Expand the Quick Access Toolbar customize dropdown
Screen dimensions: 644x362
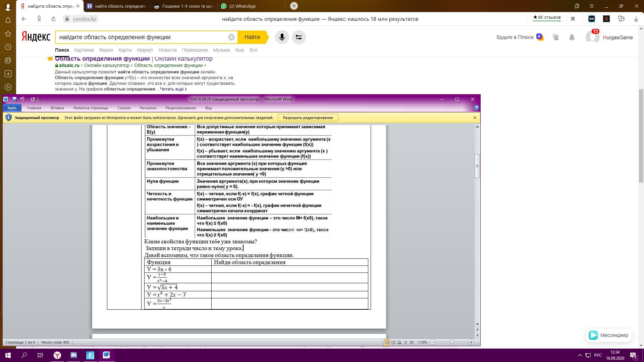(40, 100)
